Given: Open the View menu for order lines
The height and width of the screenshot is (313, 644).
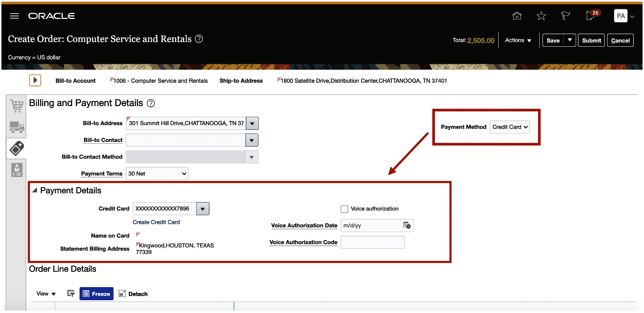Looking at the screenshot, I should tap(46, 294).
